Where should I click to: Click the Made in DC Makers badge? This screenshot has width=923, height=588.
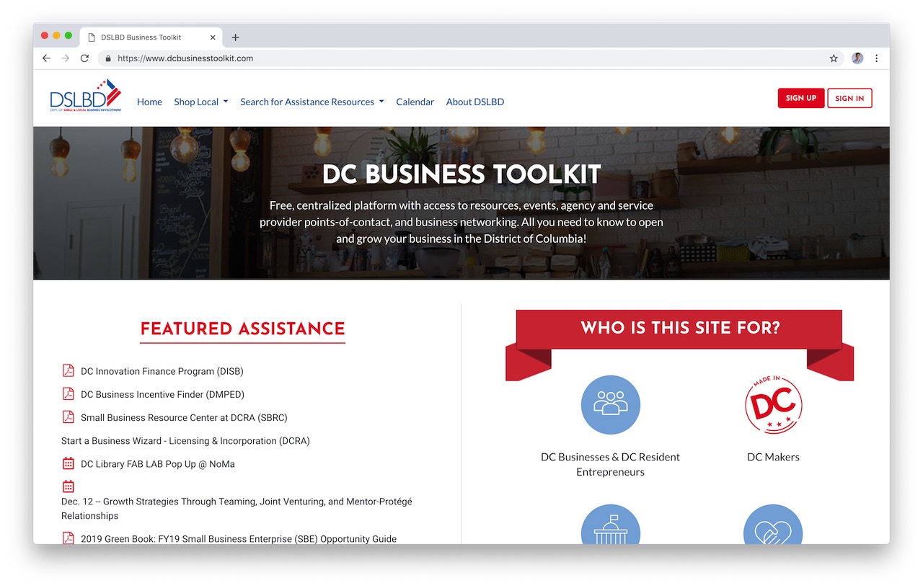point(773,404)
